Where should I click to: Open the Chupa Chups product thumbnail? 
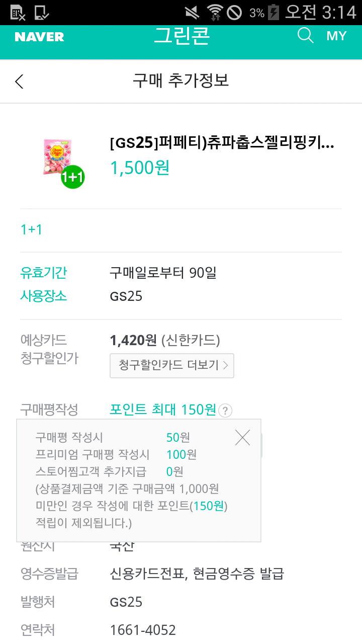pos(58,156)
